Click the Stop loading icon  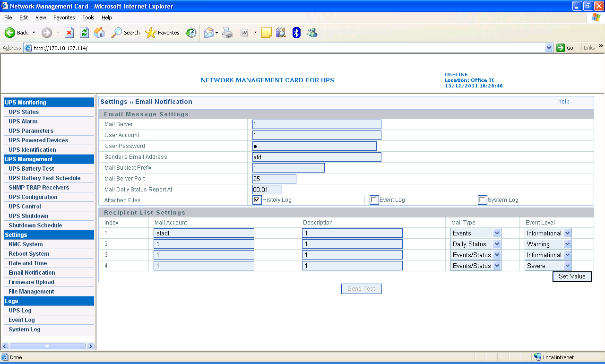tap(69, 33)
